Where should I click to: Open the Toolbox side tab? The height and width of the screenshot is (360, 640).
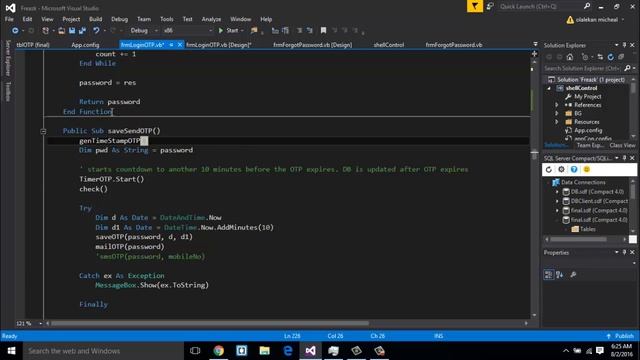pyautogui.click(x=7, y=91)
